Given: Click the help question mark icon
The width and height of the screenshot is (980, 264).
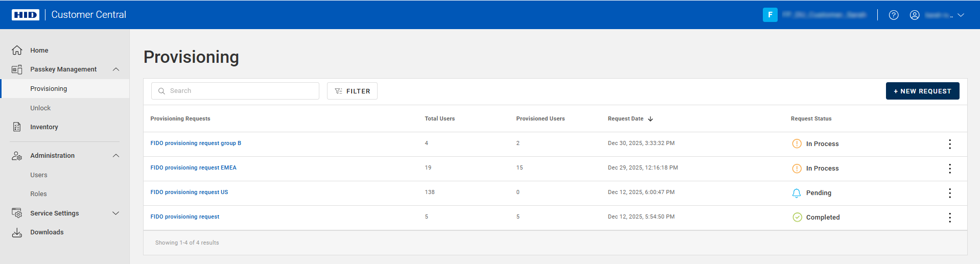Looking at the screenshot, I should click(893, 15).
